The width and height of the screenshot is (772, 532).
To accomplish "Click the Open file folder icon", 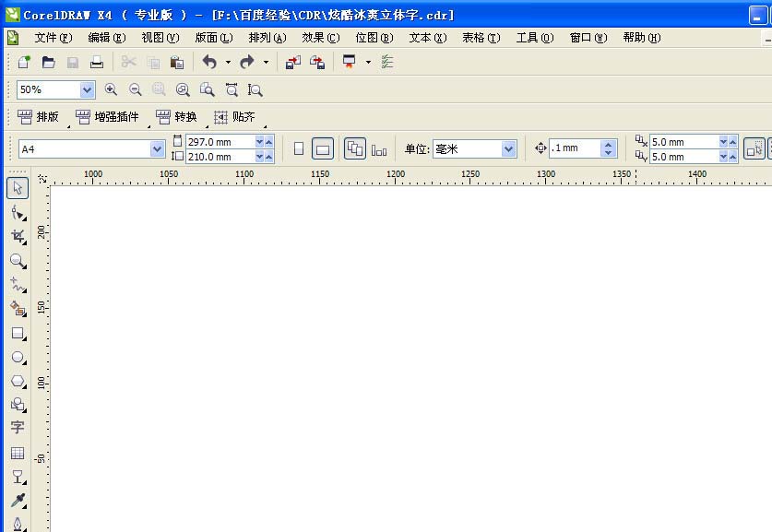I will coord(48,62).
